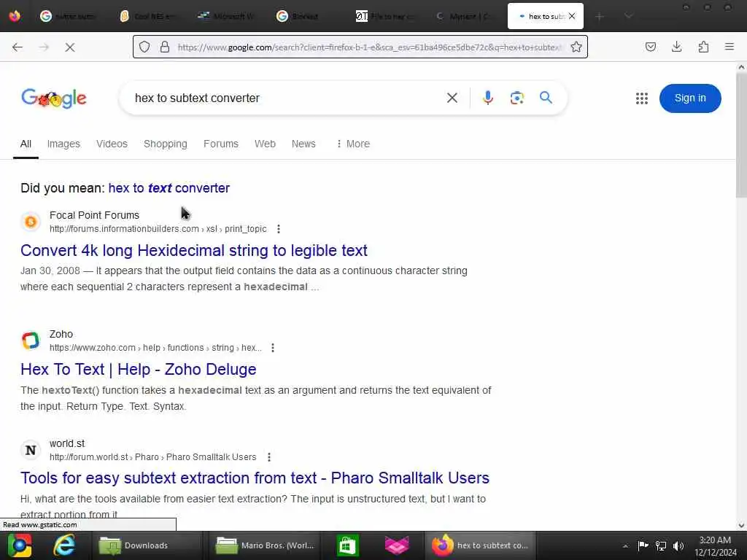
Task: Open options for the world.st result
Action: 269,457
